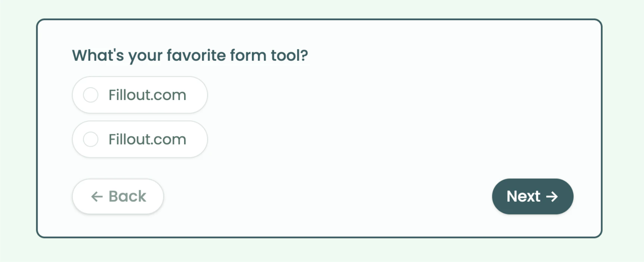Select the bottom Fillout.com radio button
Image resolution: width=644 pixels, height=262 pixels.
[91, 139]
